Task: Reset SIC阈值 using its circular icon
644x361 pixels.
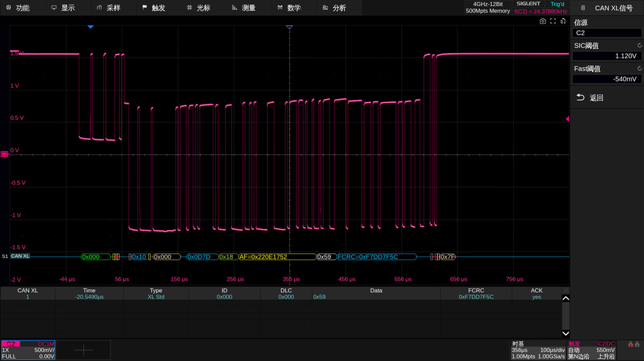Action: pos(639,46)
